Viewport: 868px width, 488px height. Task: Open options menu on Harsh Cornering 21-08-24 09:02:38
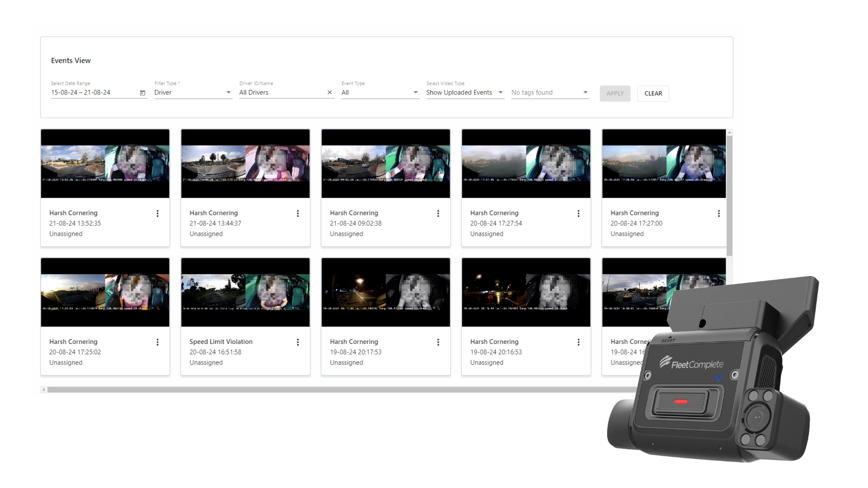point(438,213)
